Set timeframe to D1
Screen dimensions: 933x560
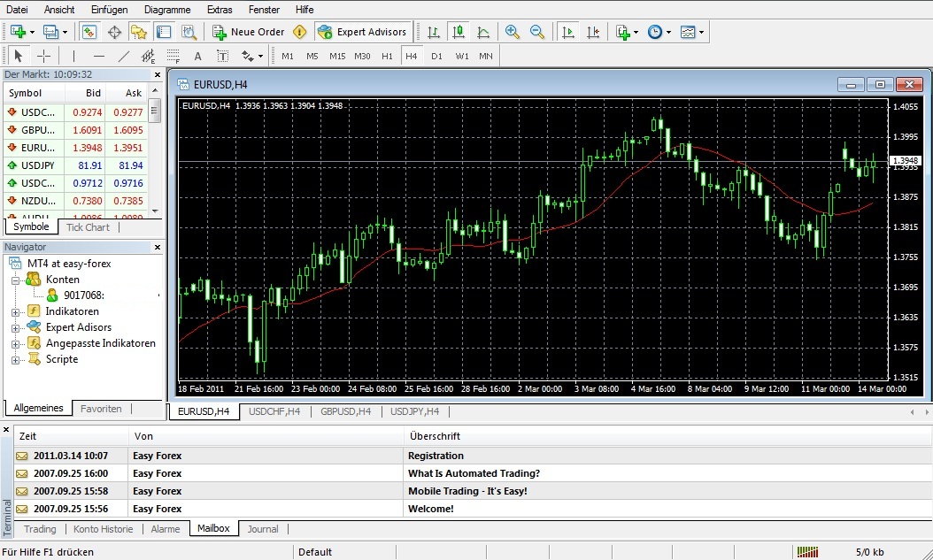click(436, 56)
